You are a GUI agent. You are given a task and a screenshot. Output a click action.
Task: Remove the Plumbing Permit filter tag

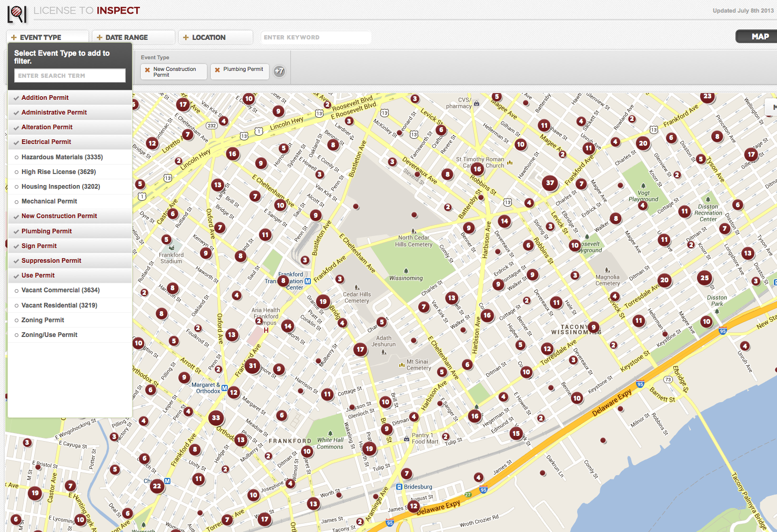click(217, 69)
